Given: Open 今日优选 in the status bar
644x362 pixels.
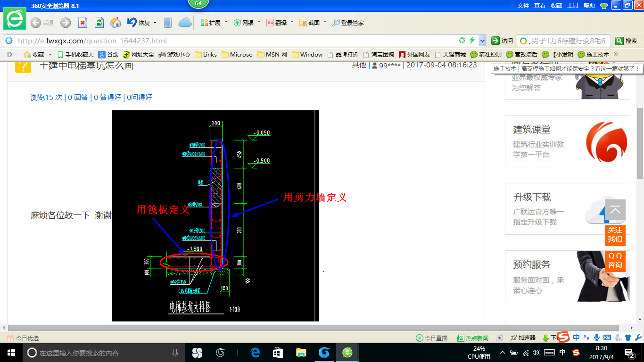Looking at the screenshot, I should [23, 338].
